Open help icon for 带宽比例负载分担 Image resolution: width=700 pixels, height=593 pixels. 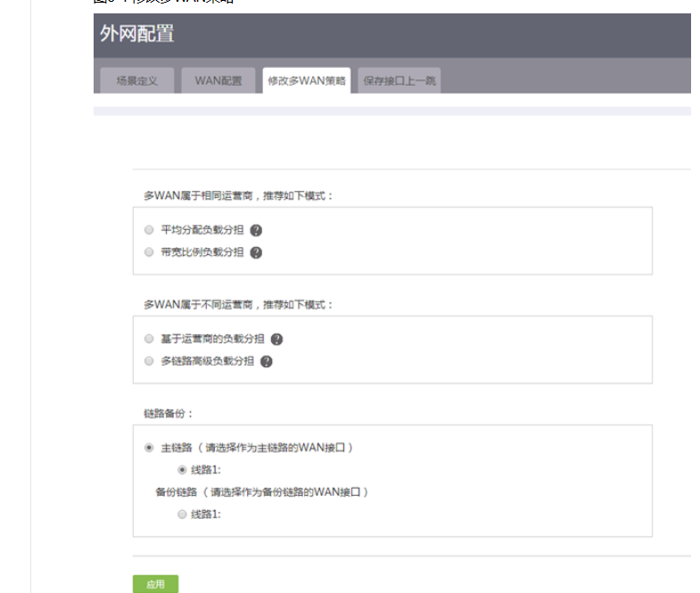[x=256, y=252]
